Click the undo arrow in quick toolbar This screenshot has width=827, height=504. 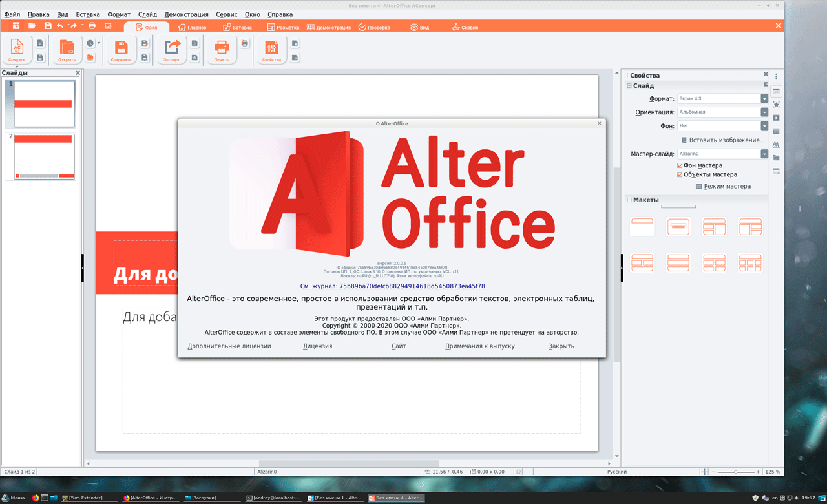pyautogui.click(x=60, y=26)
